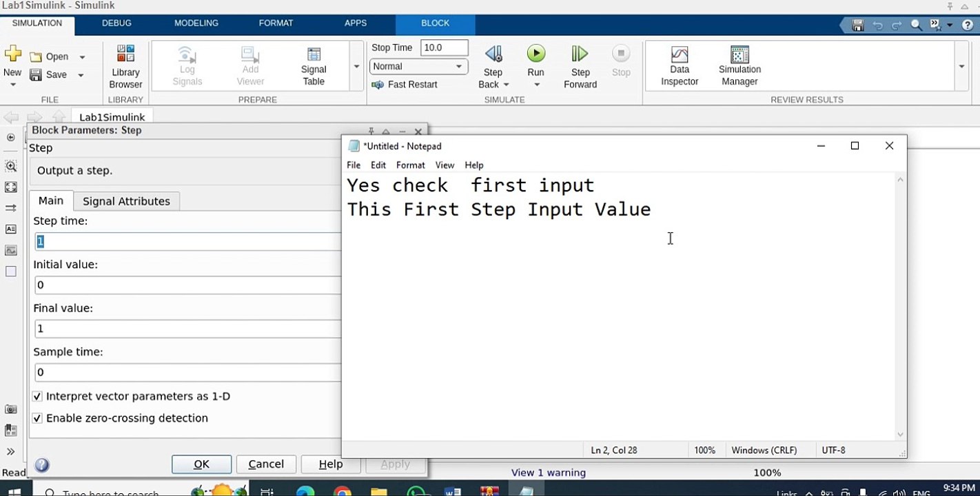Click the Stop Time input field

point(445,48)
